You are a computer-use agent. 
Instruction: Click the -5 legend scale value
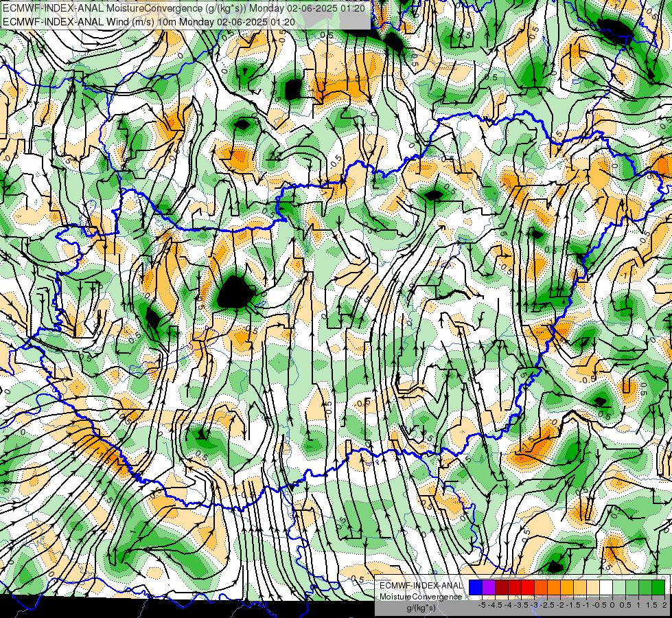coord(482,605)
